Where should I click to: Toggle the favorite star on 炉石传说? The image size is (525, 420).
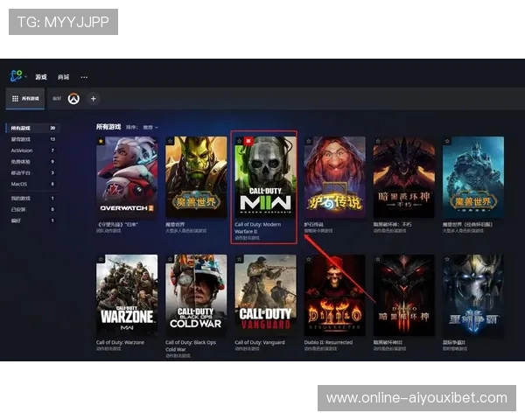pos(309,141)
